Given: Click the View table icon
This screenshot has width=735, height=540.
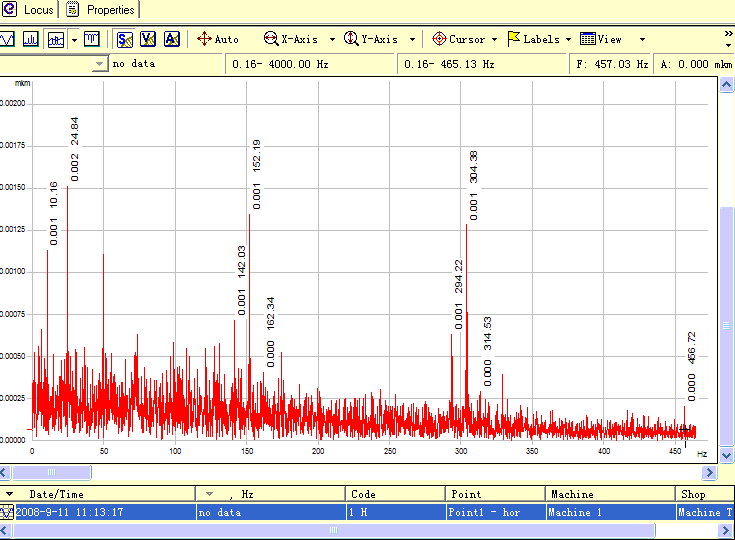Looking at the screenshot, I should [587, 38].
